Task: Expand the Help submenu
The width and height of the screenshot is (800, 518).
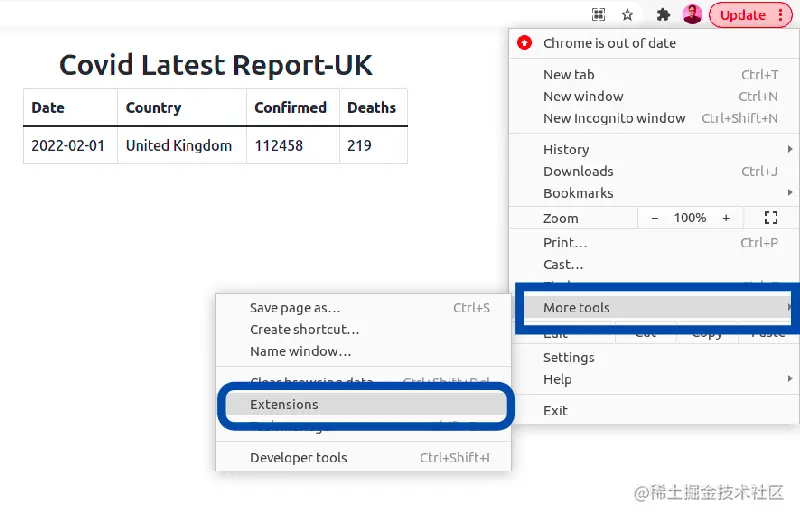Action: coord(654,379)
